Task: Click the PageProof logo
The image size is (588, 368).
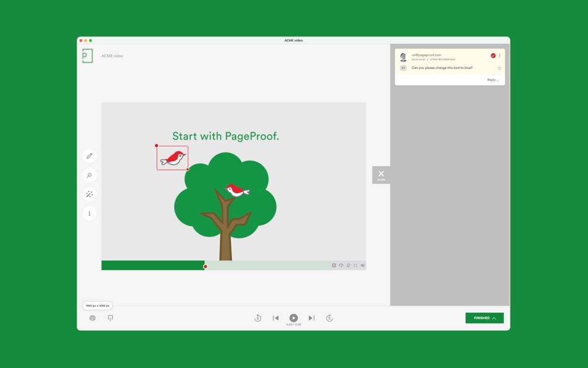Action: 87,56
